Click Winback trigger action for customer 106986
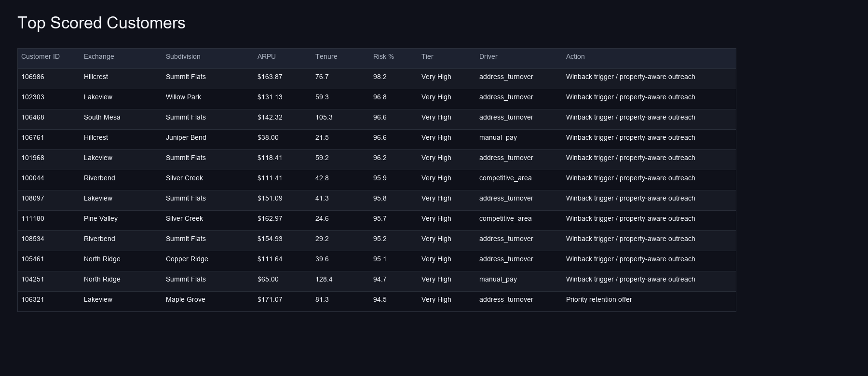This screenshot has width=868, height=376. click(x=631, y=77)
